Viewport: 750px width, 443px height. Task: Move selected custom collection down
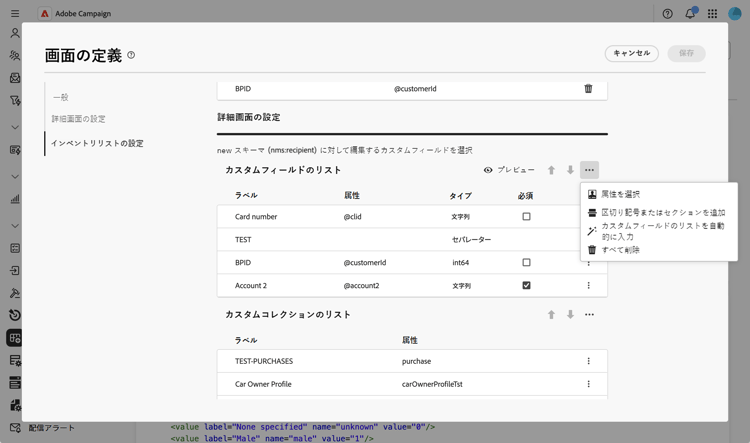[570, 314]
